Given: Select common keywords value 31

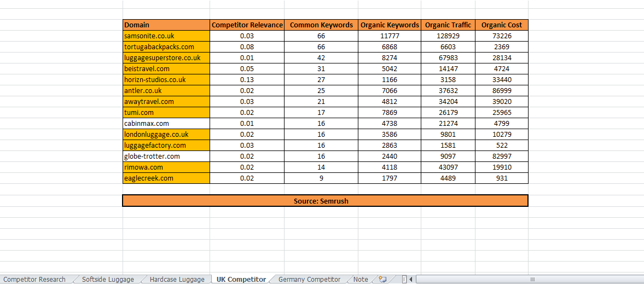Looking at the screenshot, I should click(x=321, y=68).
